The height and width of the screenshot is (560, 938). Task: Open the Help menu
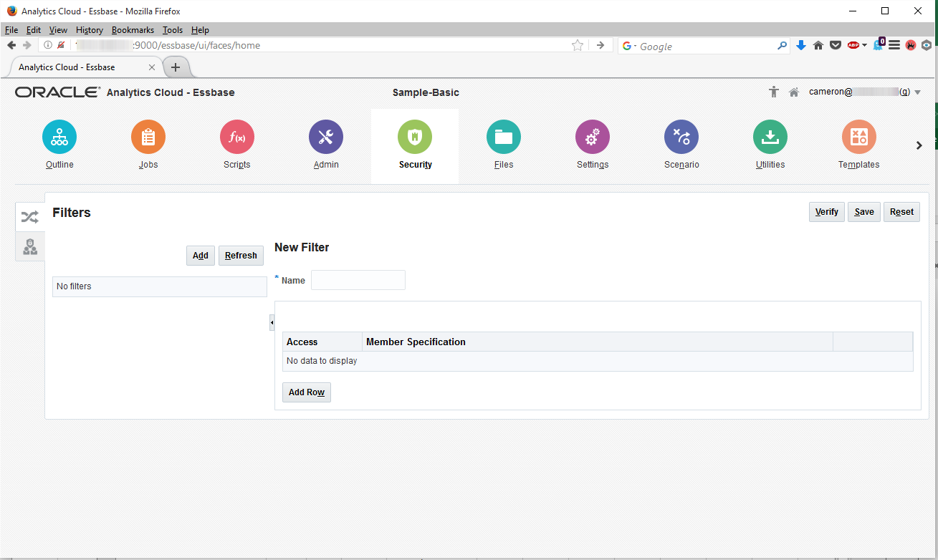(200, 30)
